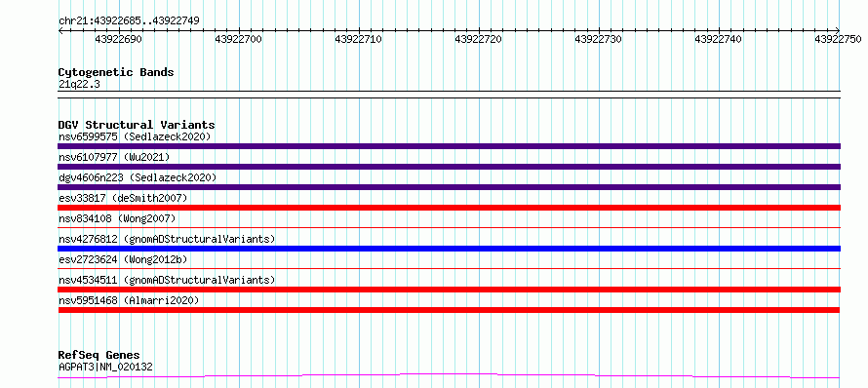Click the chr21:43922685..43922749 region label
Image resolution: width=868 pixels, height=388 pixels.
pos(129,21)
